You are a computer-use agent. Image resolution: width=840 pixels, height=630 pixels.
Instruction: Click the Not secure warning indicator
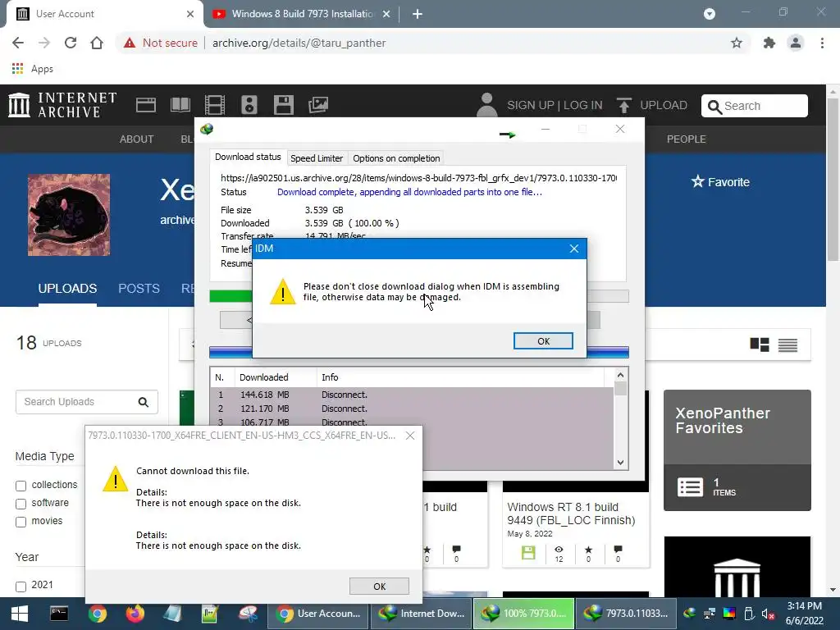pos(160,43)
